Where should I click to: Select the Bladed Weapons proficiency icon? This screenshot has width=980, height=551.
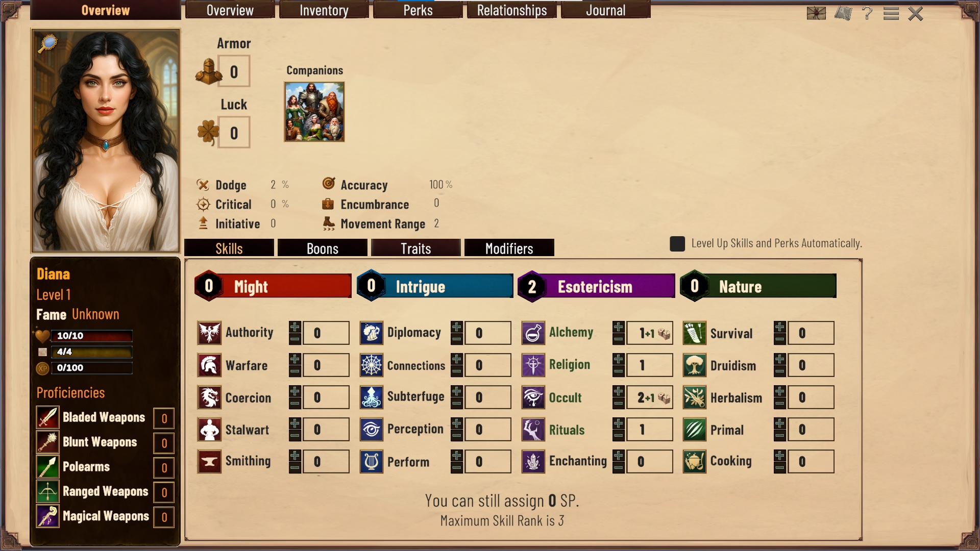[x=48, y=418]
